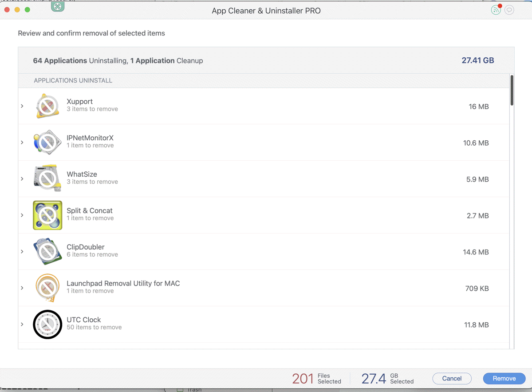Click the 10.6 MB size value
Viewport: 532px width, 392px height.
pyautogui.click(x=476, y=143)
